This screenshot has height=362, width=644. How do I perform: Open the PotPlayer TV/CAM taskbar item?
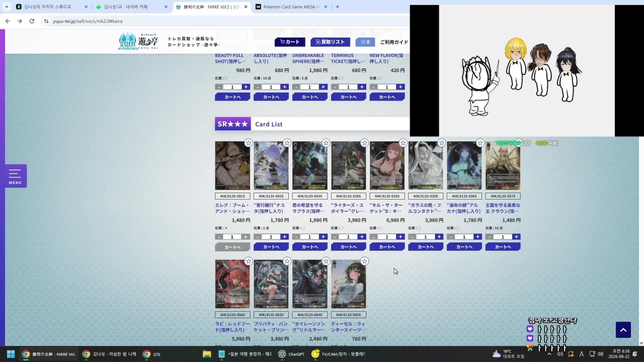coord(338,354)
